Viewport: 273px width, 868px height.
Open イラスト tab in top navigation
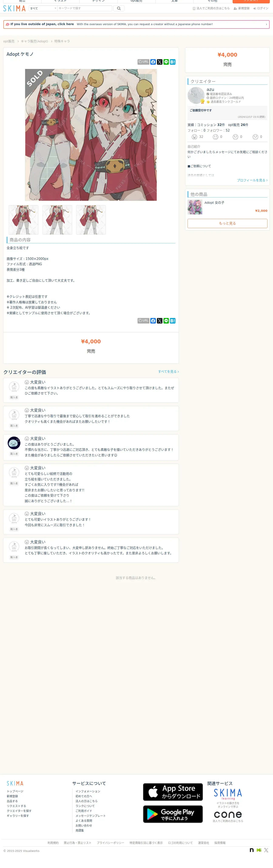click(x=60, y=1)
